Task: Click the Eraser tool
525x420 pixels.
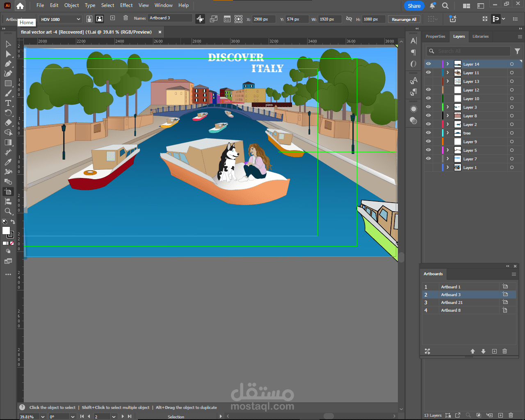Action: point(8,123)
